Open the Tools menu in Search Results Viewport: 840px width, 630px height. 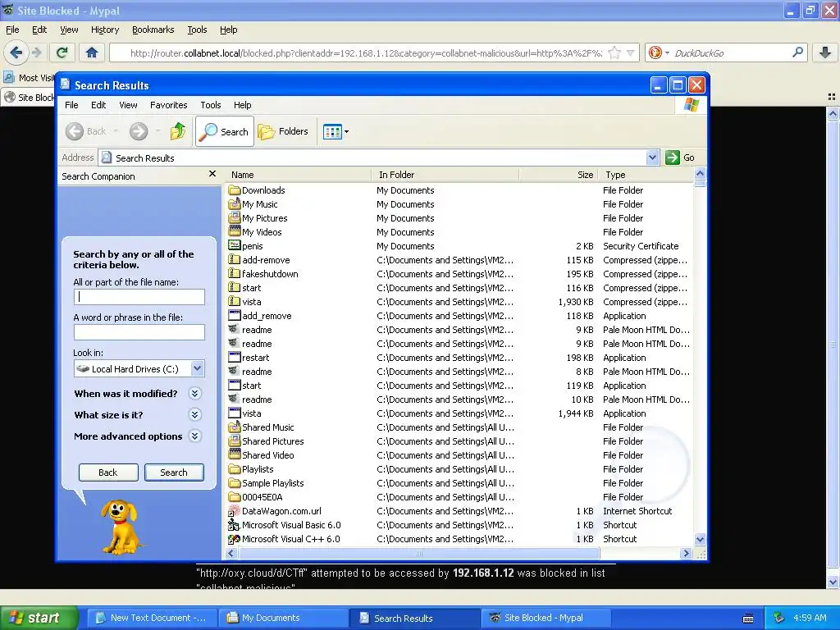211,105
